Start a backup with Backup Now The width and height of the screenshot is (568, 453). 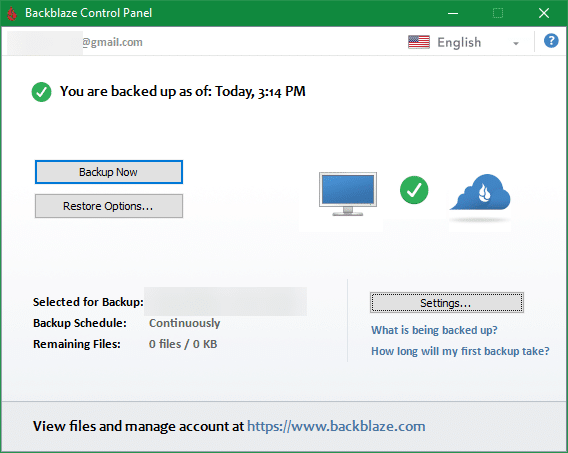click(x=109, y=172)
